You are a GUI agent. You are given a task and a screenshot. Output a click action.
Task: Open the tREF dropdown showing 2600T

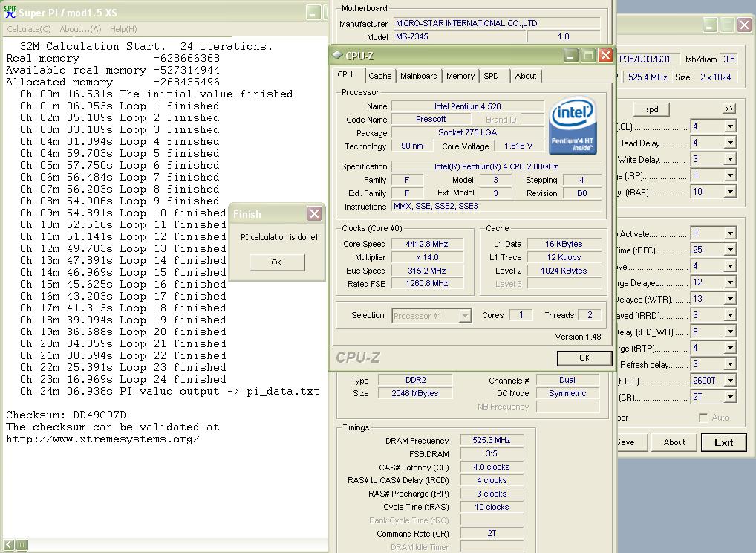[730, 381]
